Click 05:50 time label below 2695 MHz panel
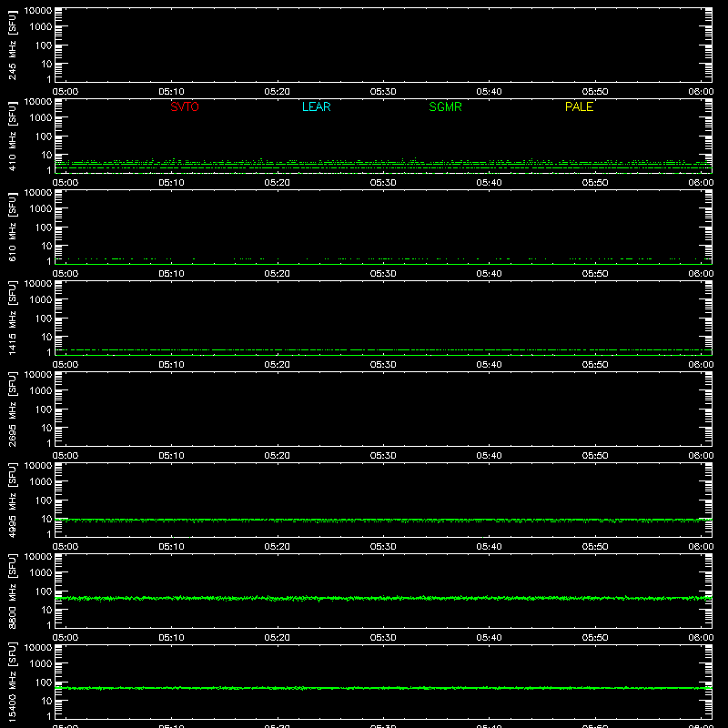Viewport: 728px width, 728px height. 595,456
